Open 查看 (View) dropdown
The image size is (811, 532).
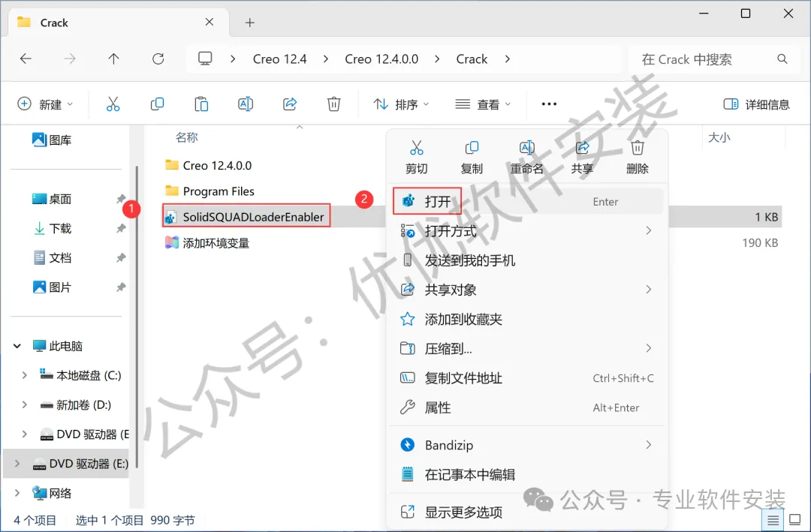483,104
